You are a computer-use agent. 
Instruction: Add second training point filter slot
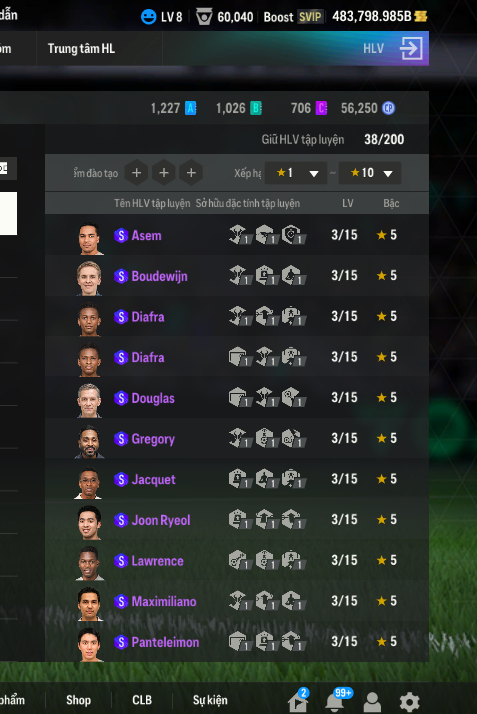pyautogui.click(x=164, y=173)
